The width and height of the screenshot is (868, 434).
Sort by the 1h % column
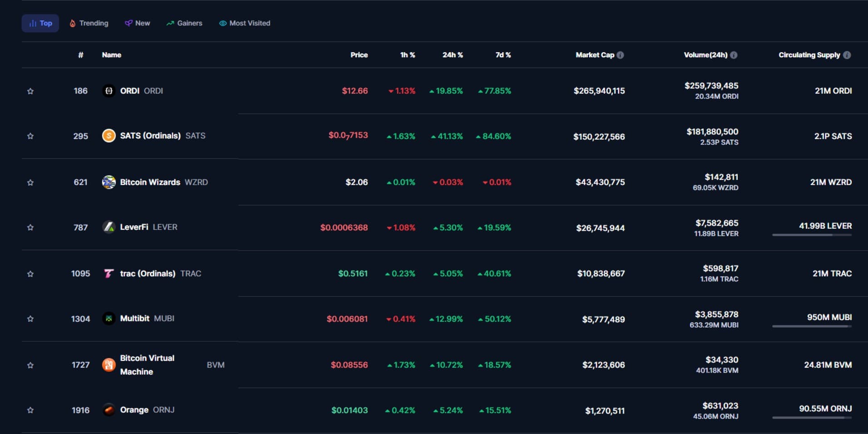408,55
